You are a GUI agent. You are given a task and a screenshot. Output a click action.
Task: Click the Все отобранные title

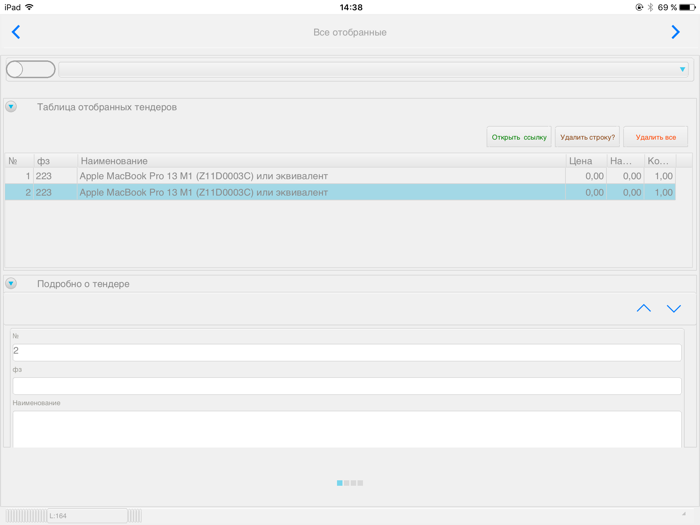coord(350,32)
